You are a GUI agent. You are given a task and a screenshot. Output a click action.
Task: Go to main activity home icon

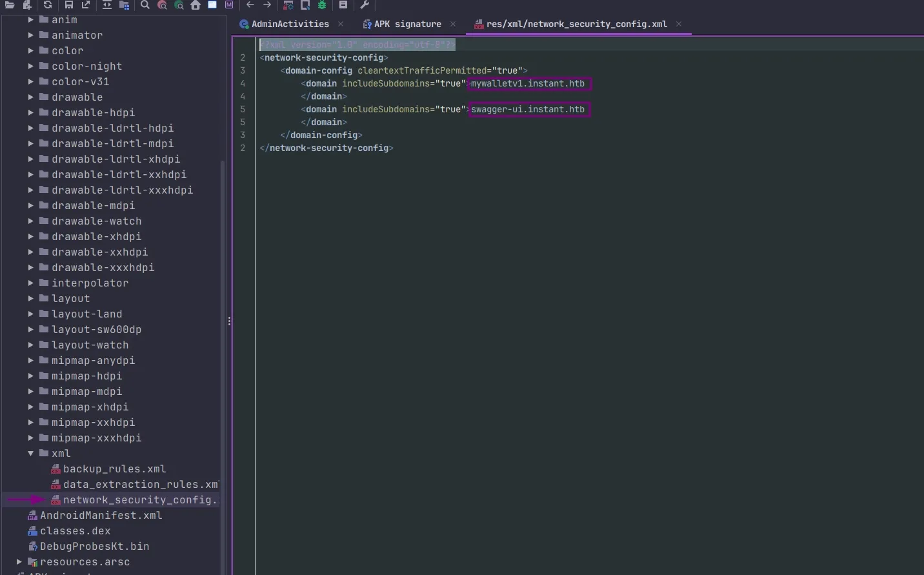pos(196,5)
